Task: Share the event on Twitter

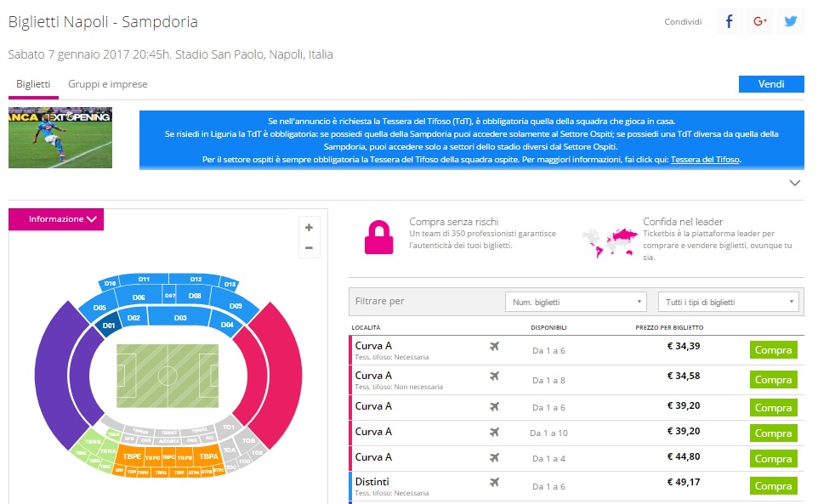Action: pyautogui.click(x=791, y=21)
